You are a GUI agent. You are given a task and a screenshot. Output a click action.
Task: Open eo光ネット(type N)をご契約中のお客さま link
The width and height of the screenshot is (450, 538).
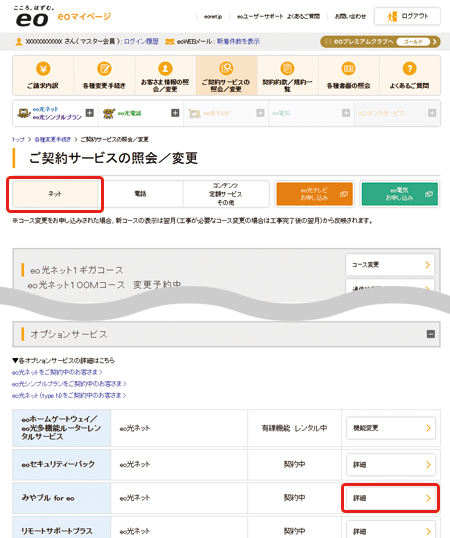[x=69, y=396]
